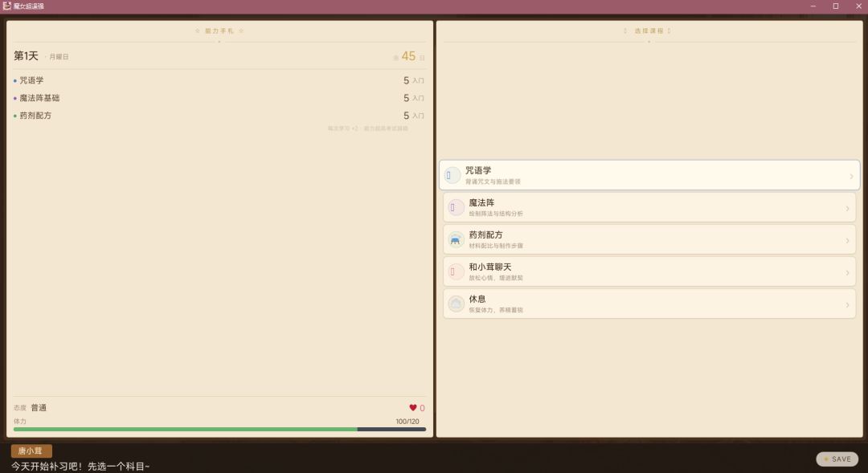
Task: Choose the 药剂配方 course option
Action: point(649,239)
